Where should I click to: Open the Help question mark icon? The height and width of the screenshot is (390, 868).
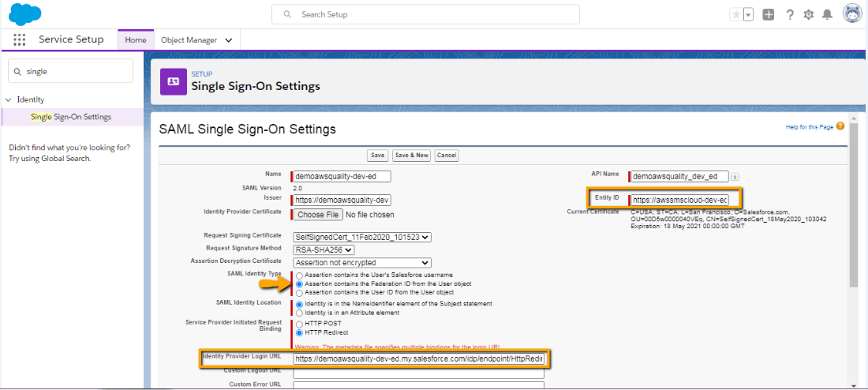(790, 15)
